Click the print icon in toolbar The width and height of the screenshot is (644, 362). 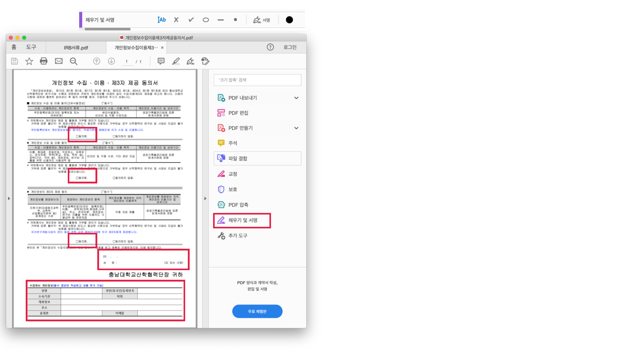tap(44, 61)
